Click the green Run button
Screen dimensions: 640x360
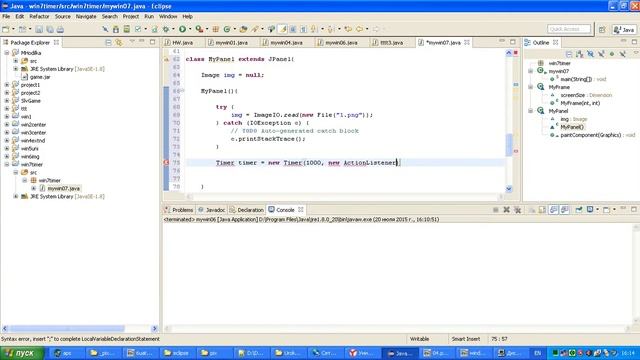point(182,29)
